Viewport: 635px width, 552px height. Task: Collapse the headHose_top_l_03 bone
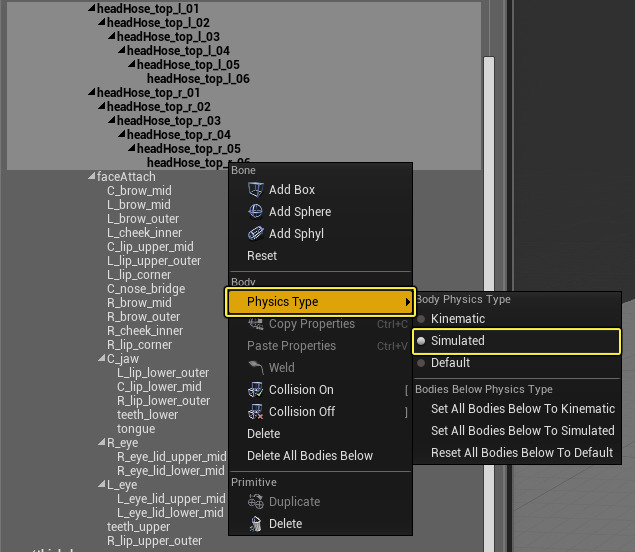(x=112, y=36)
